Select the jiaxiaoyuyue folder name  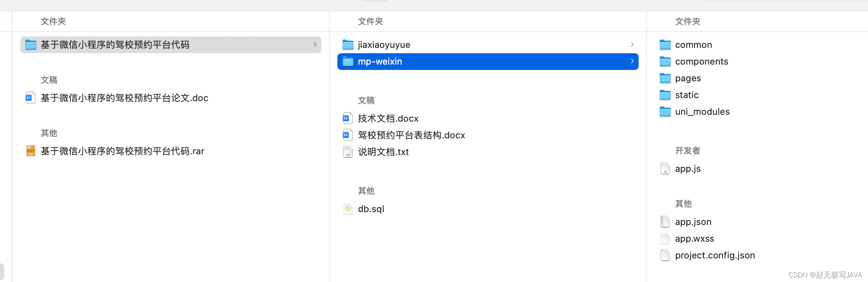coord(384,45)
